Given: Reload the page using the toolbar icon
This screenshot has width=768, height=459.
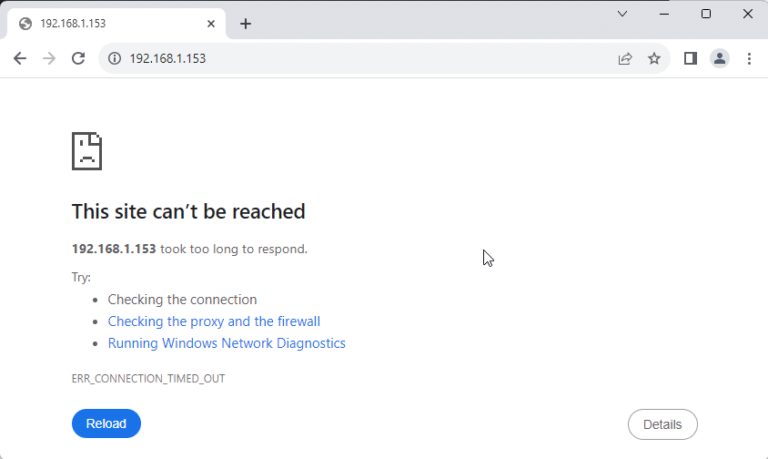Looking at the screenshot, I should pos(78,59).
